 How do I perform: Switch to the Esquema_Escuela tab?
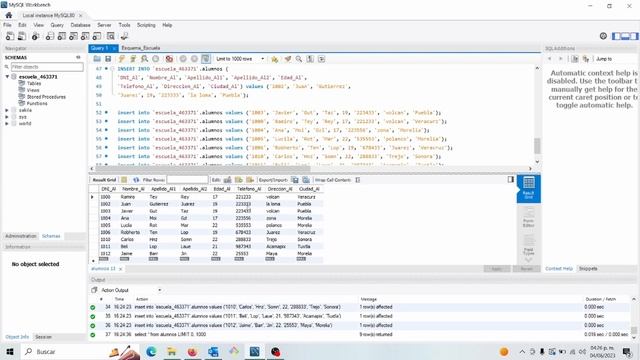pos(140,48)
